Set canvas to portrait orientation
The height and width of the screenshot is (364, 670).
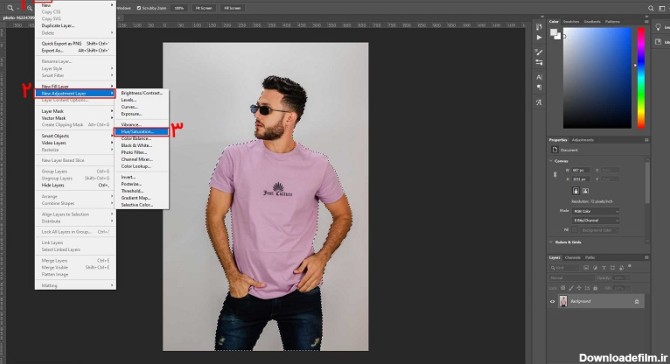(x=576, y=191)
